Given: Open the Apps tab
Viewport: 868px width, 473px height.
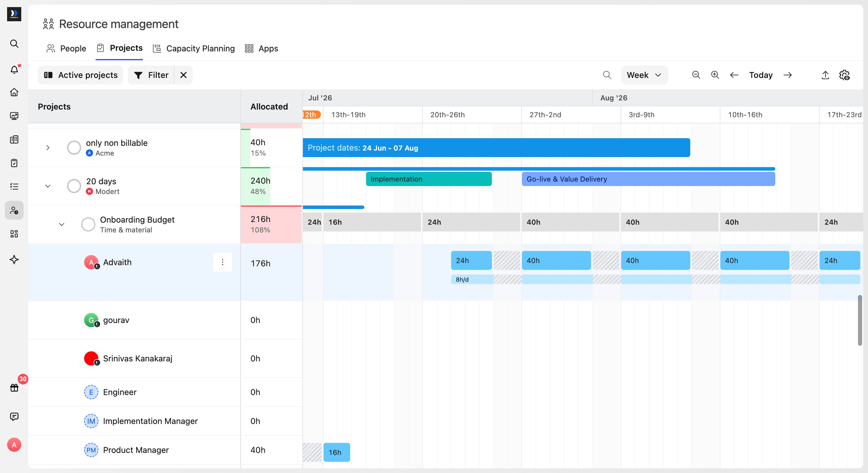Looking at the screenshot, I should point(261,48).
